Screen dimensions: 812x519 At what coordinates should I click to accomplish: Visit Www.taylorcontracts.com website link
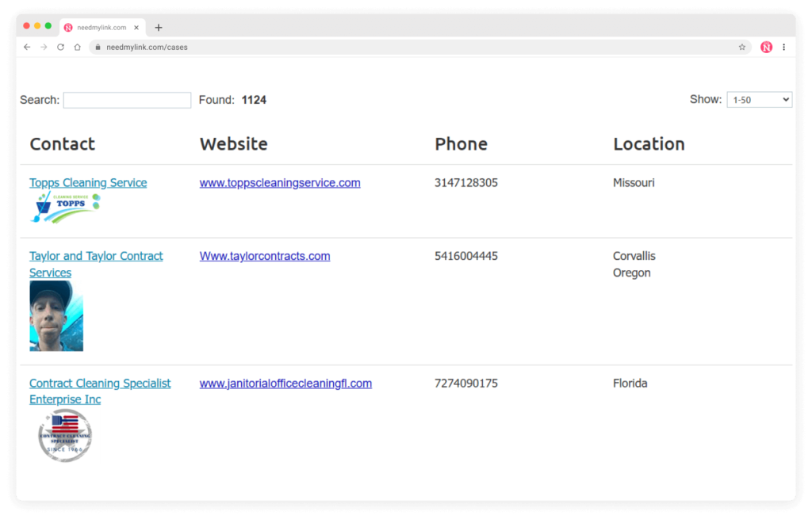[x=265, y=256]
